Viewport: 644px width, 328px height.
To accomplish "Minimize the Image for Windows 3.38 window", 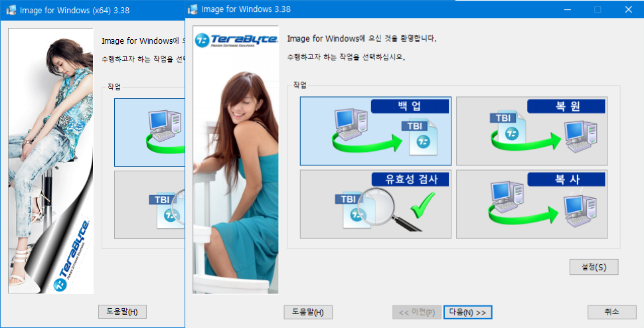I will point(567,9).
